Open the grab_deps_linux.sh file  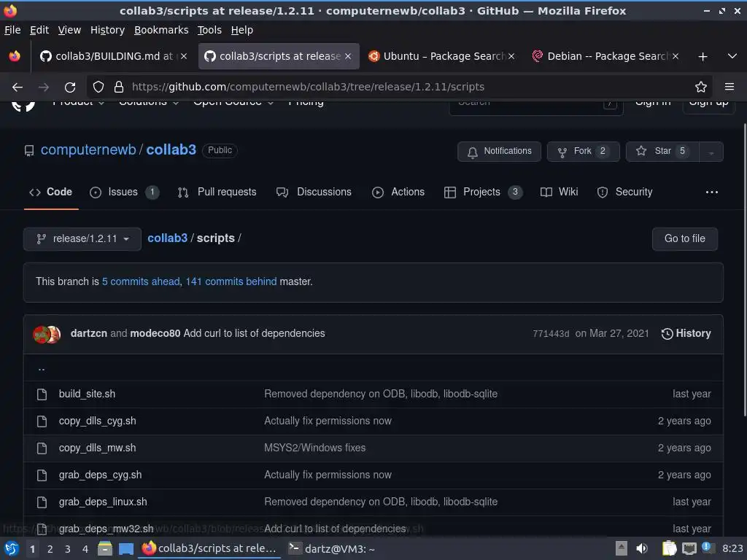103,502
